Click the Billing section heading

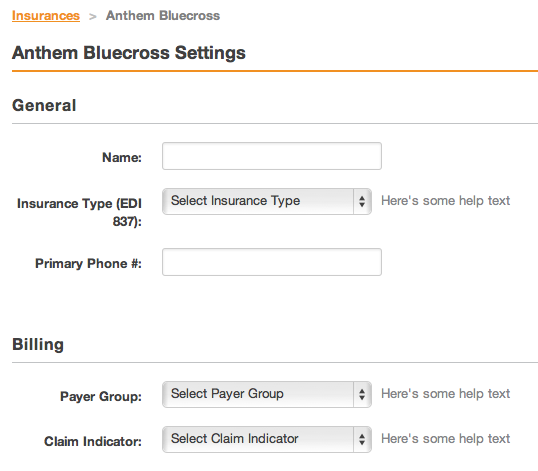[x=38, y=344]
